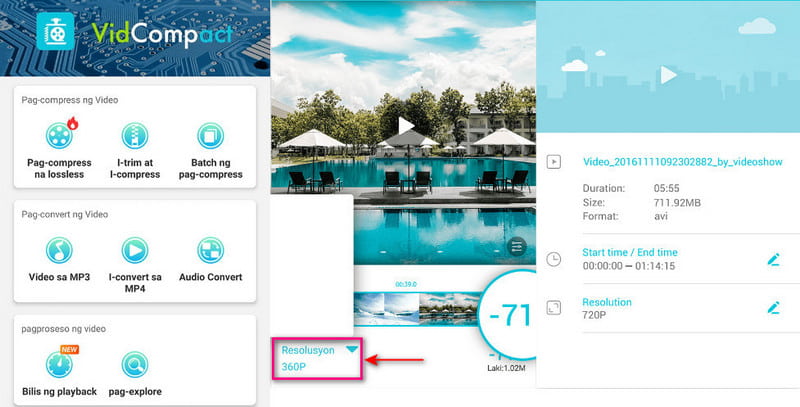The image size is (800, 407).
Task: Play the pool video preview
Action: point(403,126)
